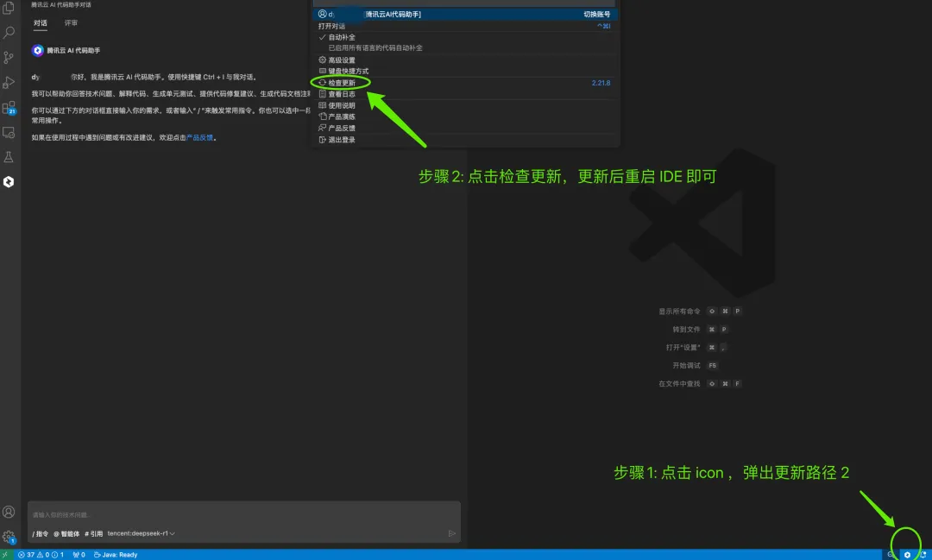
Task: Click the ports forwarded 0 status item
Action: tap(79, 555)
